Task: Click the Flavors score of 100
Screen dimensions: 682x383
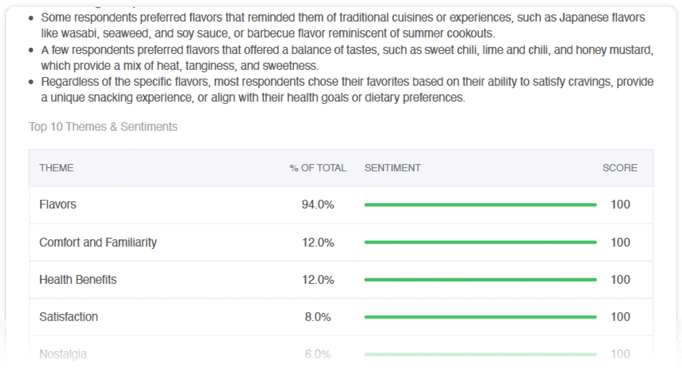Action: [620, 205]
